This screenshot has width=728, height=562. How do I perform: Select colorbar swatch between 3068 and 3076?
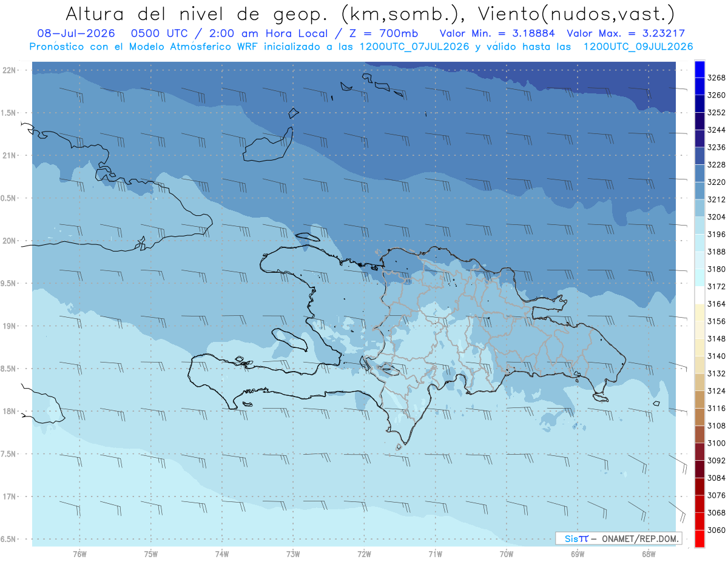(699, 504)
